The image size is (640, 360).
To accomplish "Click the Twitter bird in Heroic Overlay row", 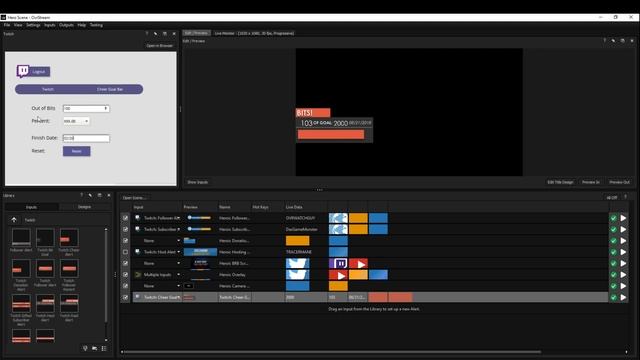I will coord(298,275).
